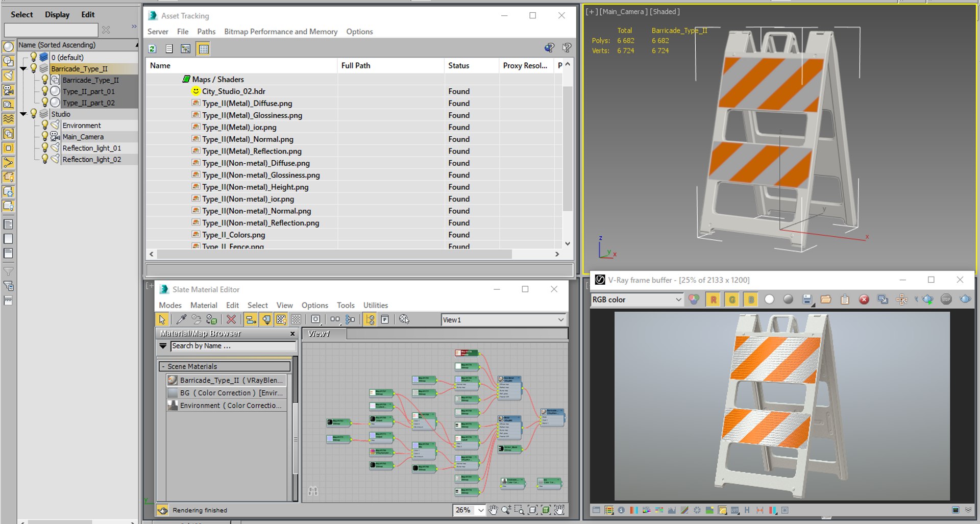The image size is (980, 524).
Task: Select Barricade_Type_II VRayBlend scene material
Action: [x=227, y=380]
